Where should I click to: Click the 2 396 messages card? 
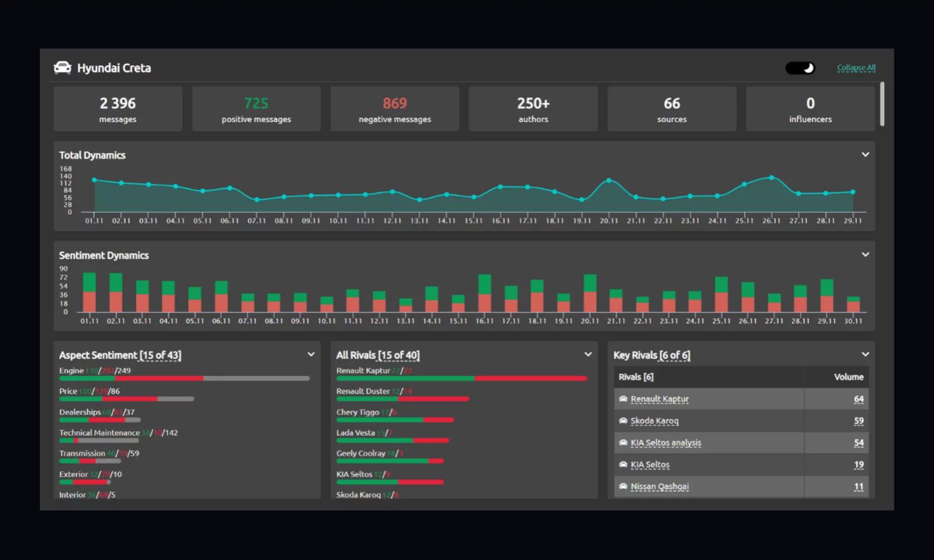(x=118, y=109)
